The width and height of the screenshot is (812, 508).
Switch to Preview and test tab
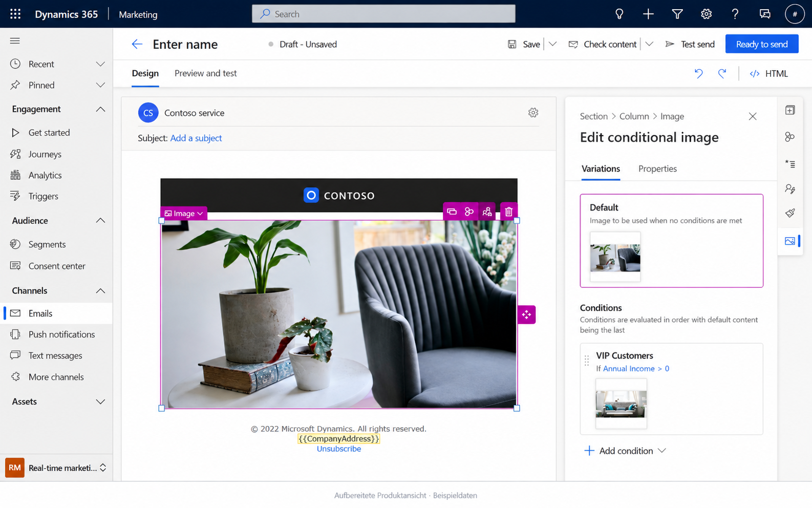[205, 73]
